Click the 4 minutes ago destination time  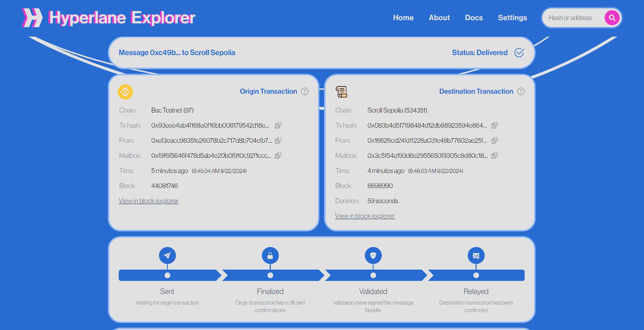pos(386,171)
